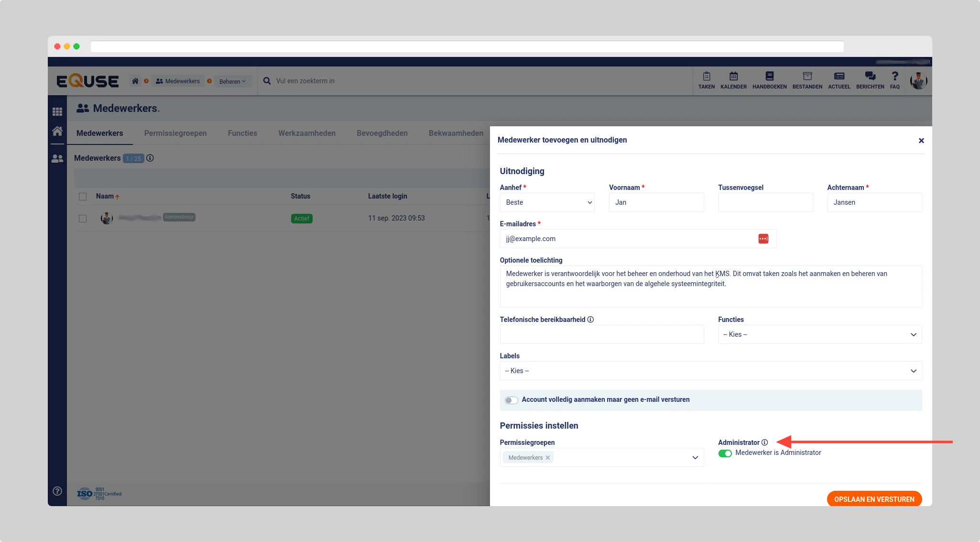
Task: Open the Labels Kies dropdown
Action: coord(710,371)
